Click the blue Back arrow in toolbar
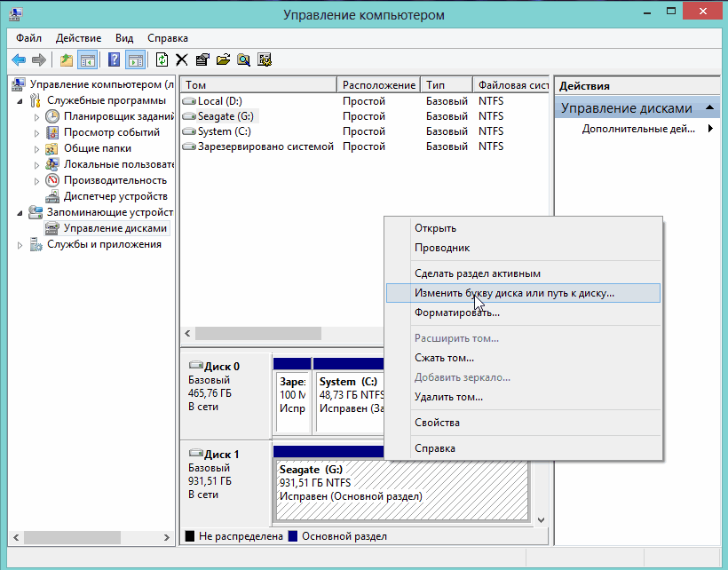This screenshot has width=728, height=570. 18,60
